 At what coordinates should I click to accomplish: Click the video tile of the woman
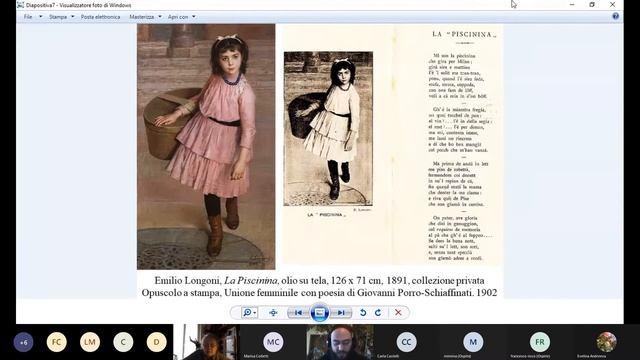(x=207, y=342)
